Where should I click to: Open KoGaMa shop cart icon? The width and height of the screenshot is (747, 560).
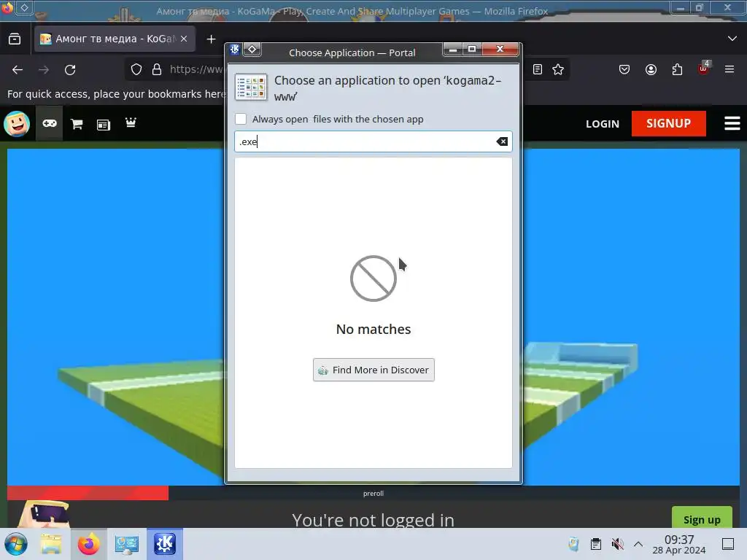click(x=77, y=124)
